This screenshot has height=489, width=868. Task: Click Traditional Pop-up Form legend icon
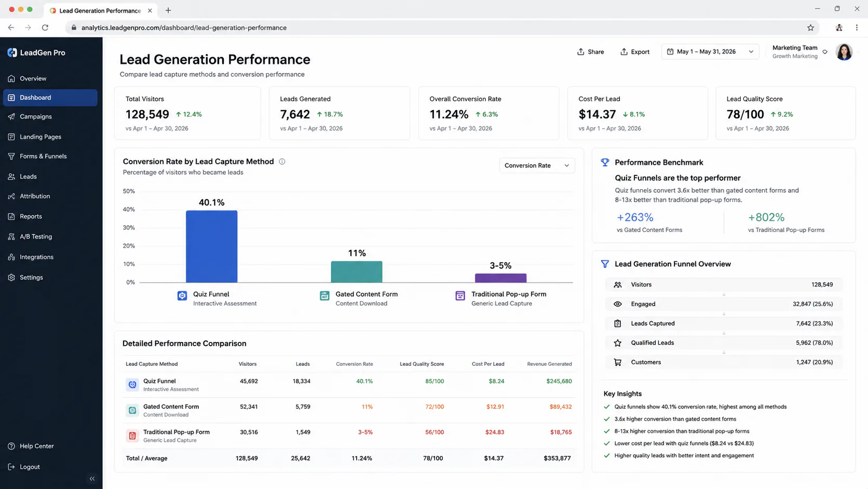click(460, 296)
